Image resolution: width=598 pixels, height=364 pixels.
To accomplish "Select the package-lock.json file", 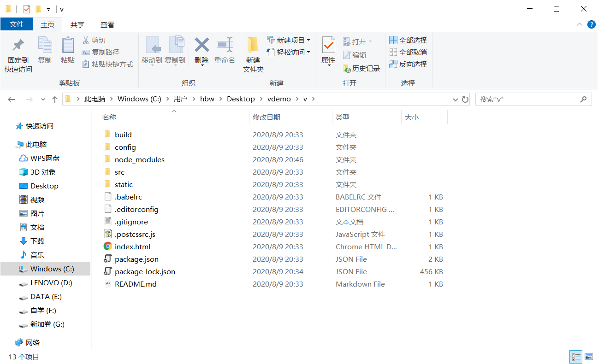I will point(145,271).
